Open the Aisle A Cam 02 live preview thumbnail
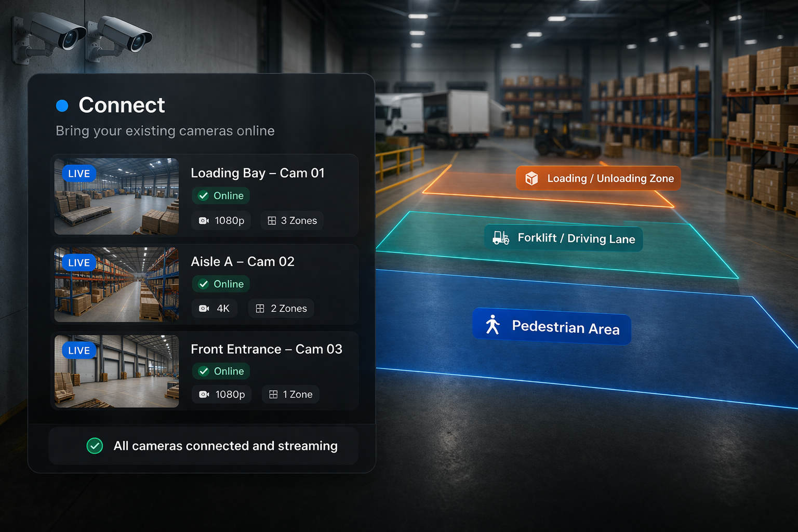This screenshot has height=532, width=798. click(116, 284)
